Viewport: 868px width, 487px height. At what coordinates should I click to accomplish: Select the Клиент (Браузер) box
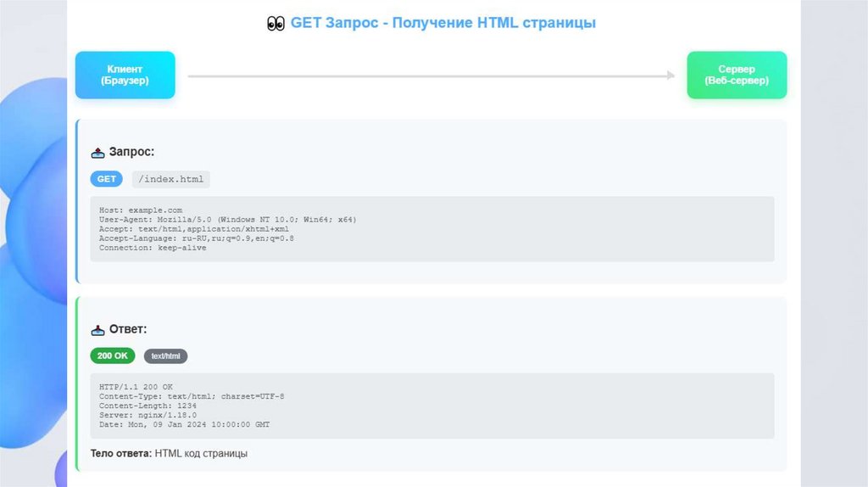point(125,76)
